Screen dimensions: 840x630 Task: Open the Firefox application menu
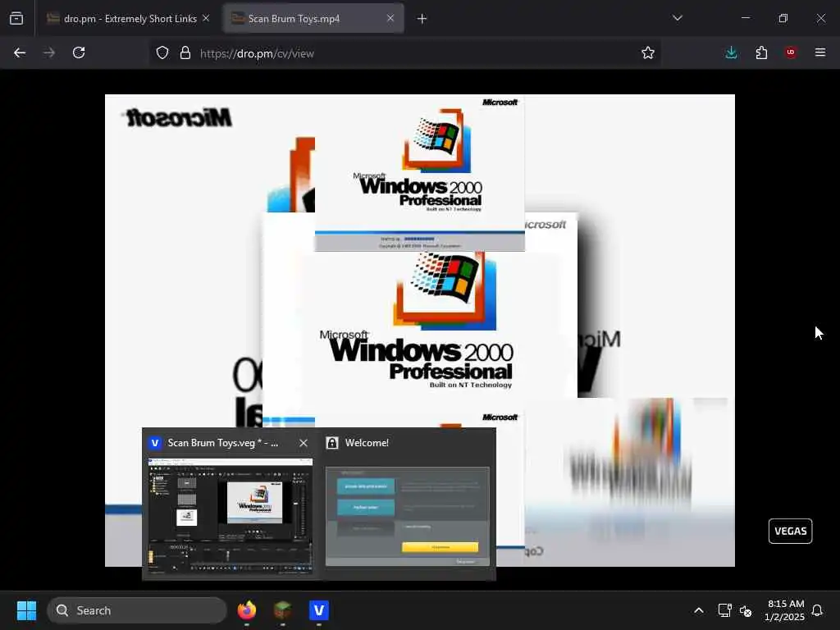[820, 52]
